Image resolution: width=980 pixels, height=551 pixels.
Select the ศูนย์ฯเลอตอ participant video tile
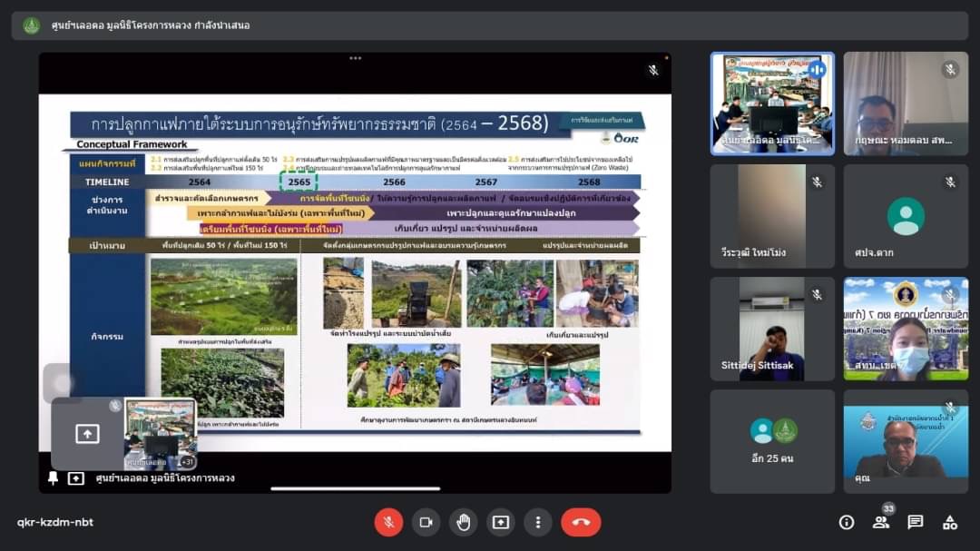(772, 103)
